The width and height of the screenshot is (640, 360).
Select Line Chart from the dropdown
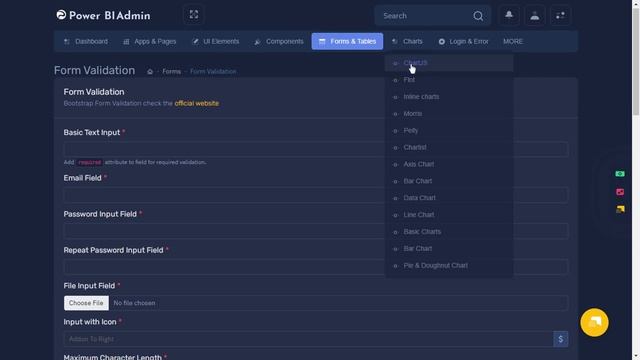point(449,215)
